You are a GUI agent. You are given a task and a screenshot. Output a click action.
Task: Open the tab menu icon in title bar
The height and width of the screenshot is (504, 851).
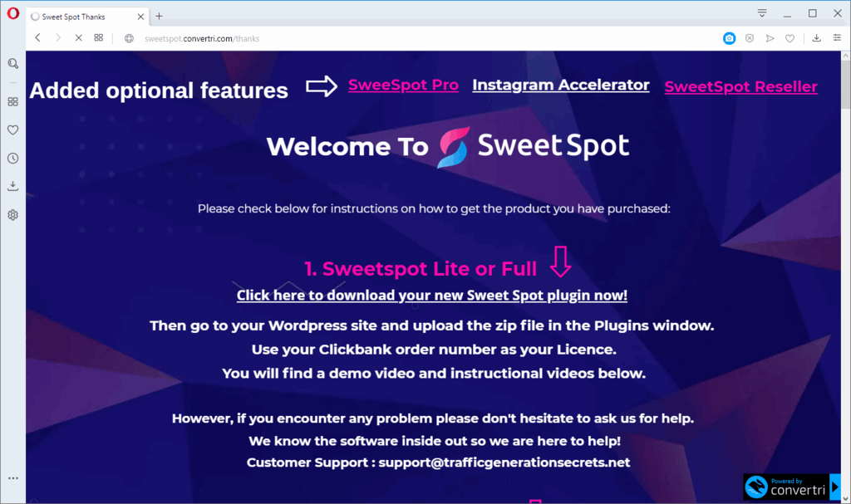pos(762,13)
